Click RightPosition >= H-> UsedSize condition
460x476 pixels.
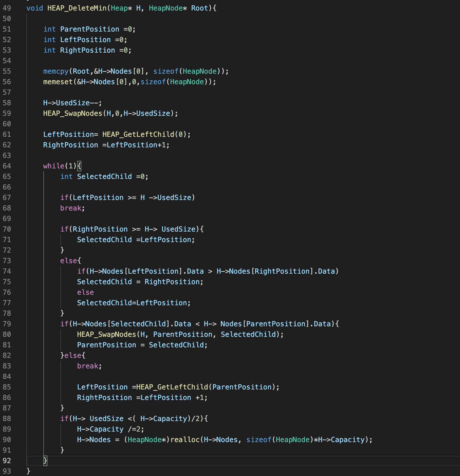(134, 229)
